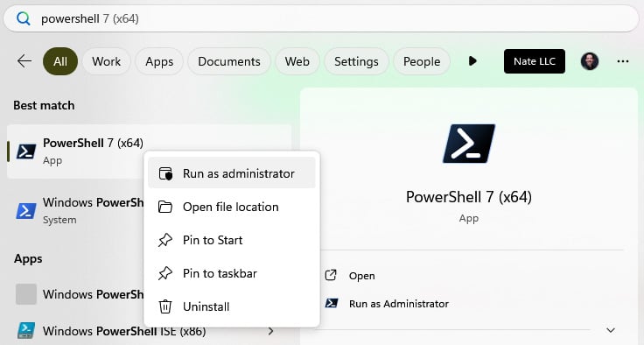644x345 pixels.
Task: Open the user profile avatar
Action: (x=590, y=61)
